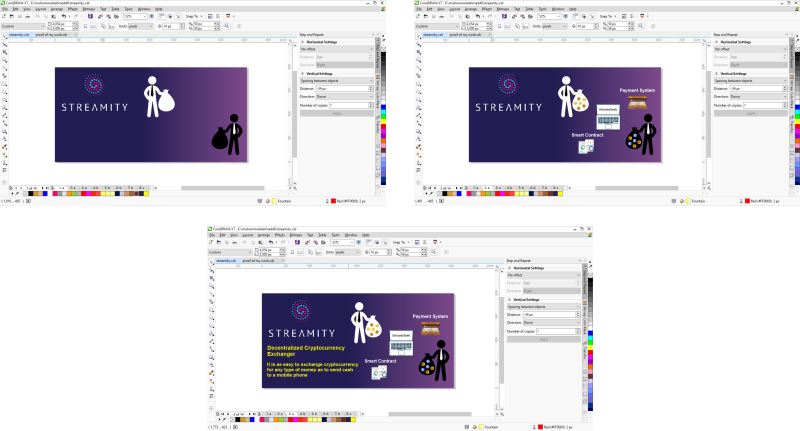Select the Zoom tool in top-left window toolbox
This screenshot has width=800, height=431.
[5, 60]
